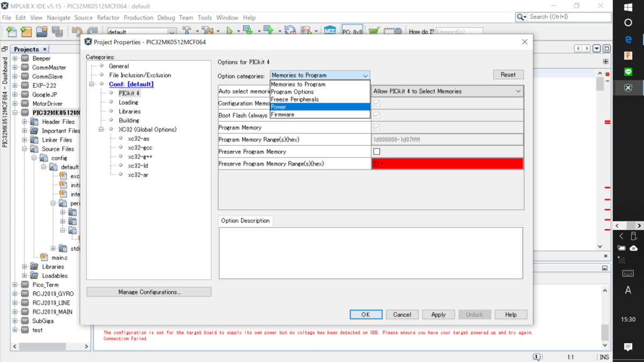Click the red Preserve Program Memory Range field
644x362 pixels.
[448, 164]
